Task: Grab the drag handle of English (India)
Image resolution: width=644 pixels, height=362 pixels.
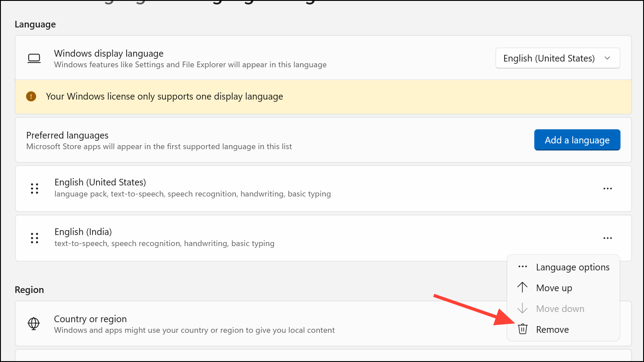Action: (x=35, y=238)
